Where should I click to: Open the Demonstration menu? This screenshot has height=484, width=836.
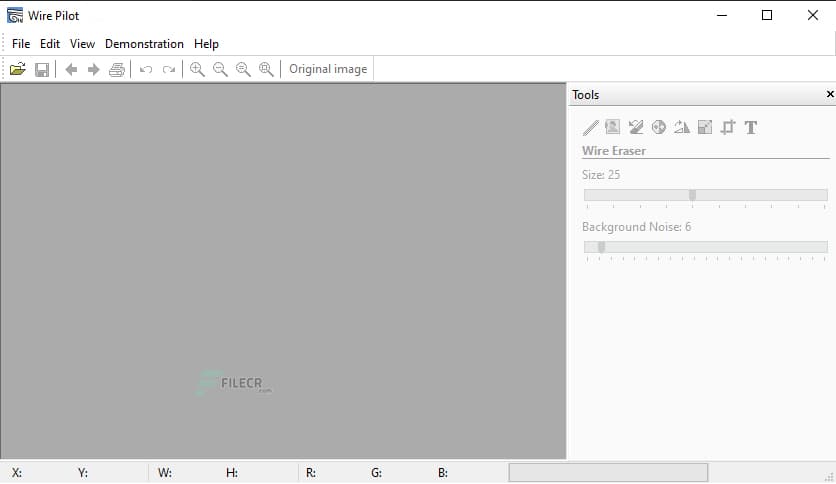point(144,44)
